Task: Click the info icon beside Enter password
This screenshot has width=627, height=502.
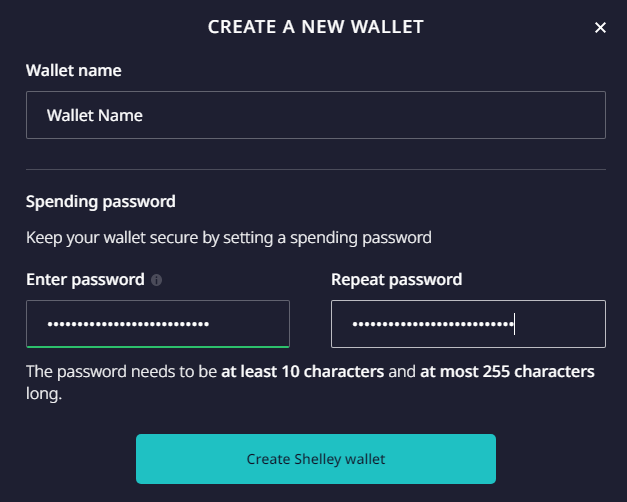Action: [x=157, y=280]
